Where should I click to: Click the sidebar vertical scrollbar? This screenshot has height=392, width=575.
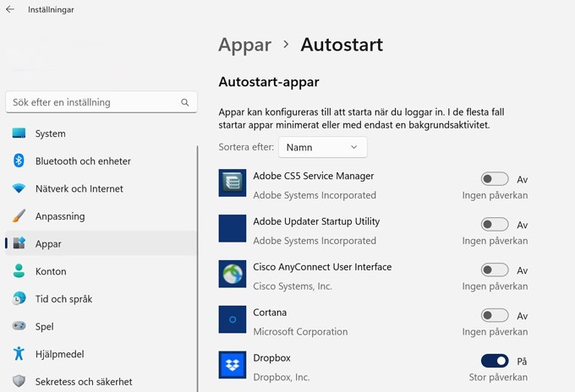(x=197, y=269)
